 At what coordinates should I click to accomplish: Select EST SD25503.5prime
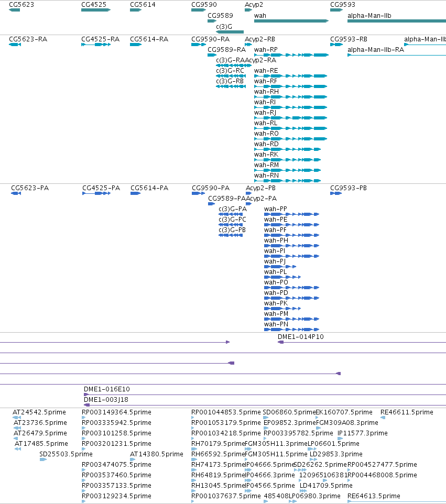click(66, 454)
